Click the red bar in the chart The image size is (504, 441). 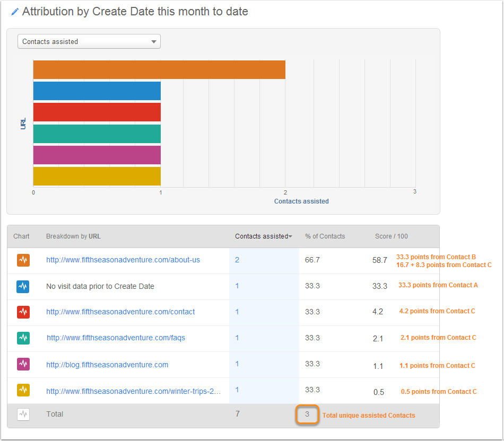point(97,112)
